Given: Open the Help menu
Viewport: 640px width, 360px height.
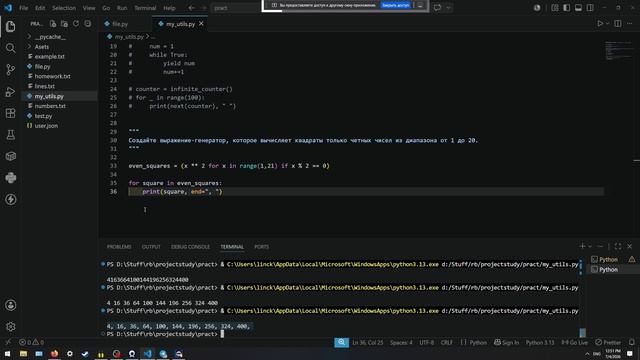Looking at the screenshot, I should click(x=169, y=8).
